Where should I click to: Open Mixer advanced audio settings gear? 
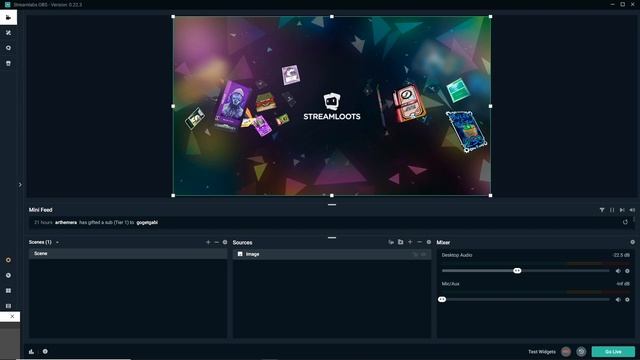click(x=632, y=242)
